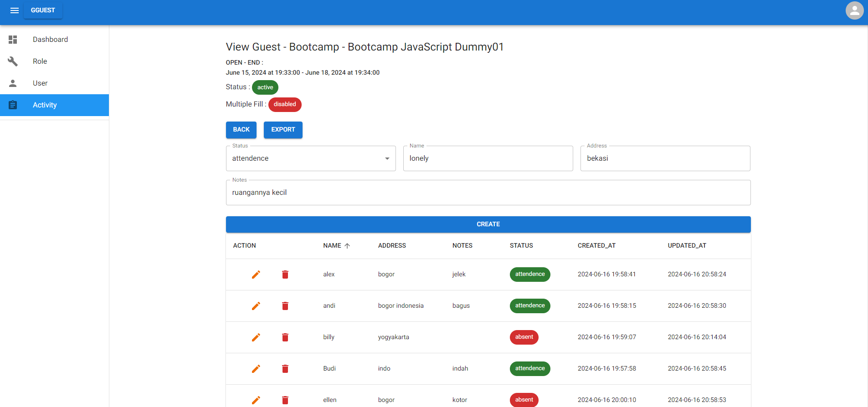Viewport: 868px width, 407px height.
Task: Submit the form with CREATE
Action: pyautogui.click(x=488, y=224)
